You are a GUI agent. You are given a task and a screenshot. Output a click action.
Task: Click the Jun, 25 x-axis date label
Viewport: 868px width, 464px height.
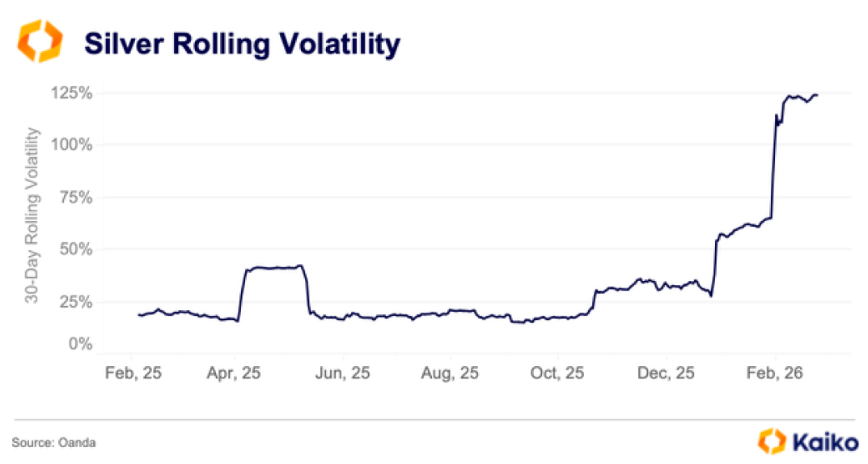(x=344, y=374)
